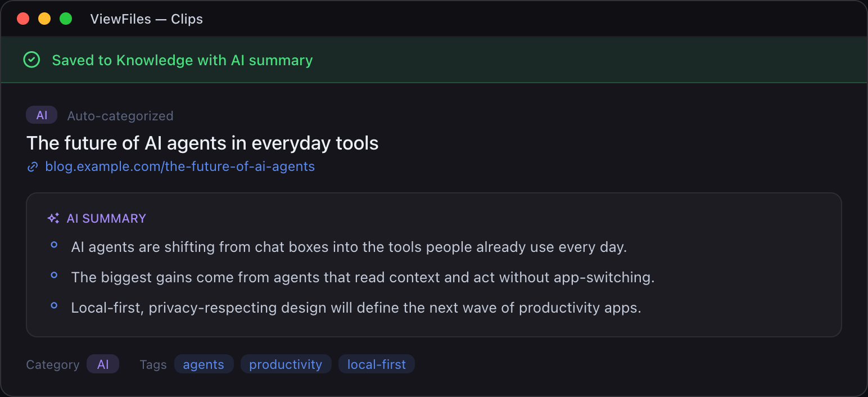
Task: Click the productivity tag
Action: [x=286, y=364]
